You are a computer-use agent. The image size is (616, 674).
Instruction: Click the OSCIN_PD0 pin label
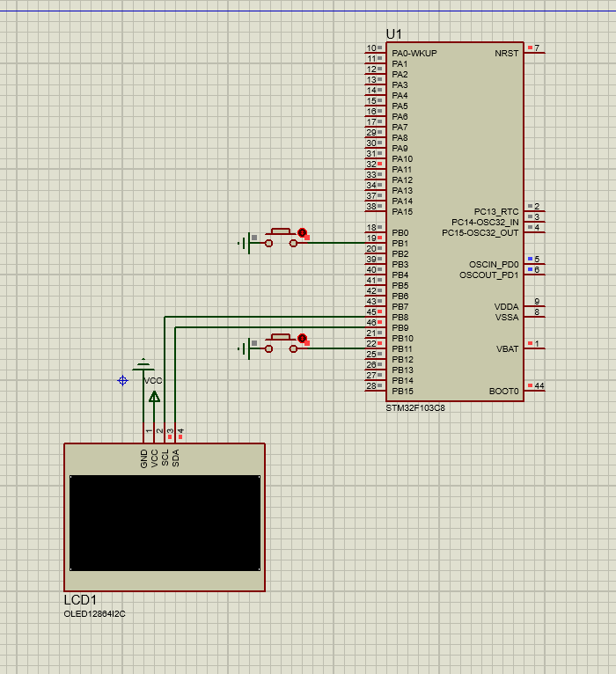pos(494,264)
